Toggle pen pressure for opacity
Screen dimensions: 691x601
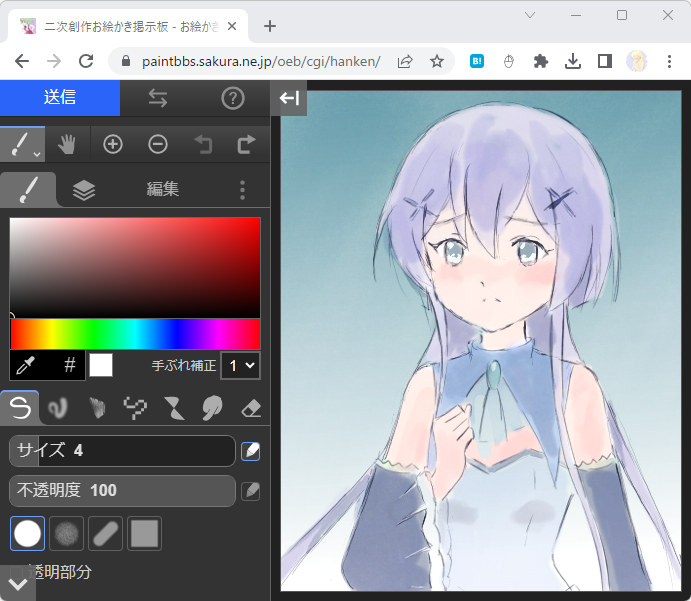[251, 491]
